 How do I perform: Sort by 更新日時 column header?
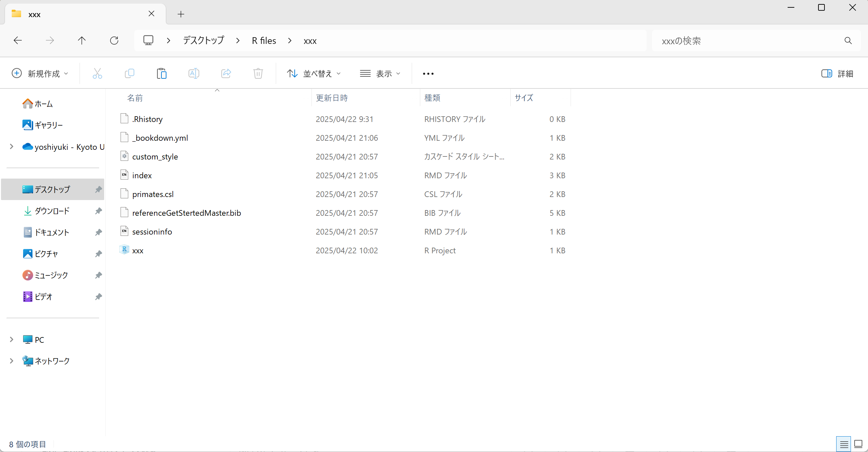pyautogui.click(x=332, y=98)
